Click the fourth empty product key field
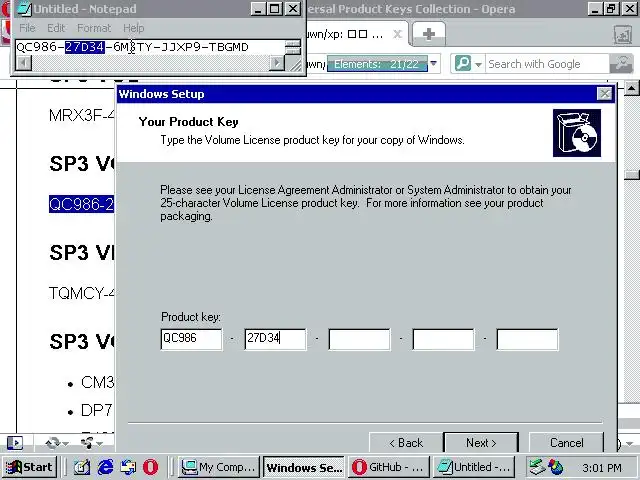This screenshot has height=480, width=640. tap(443, 339)
